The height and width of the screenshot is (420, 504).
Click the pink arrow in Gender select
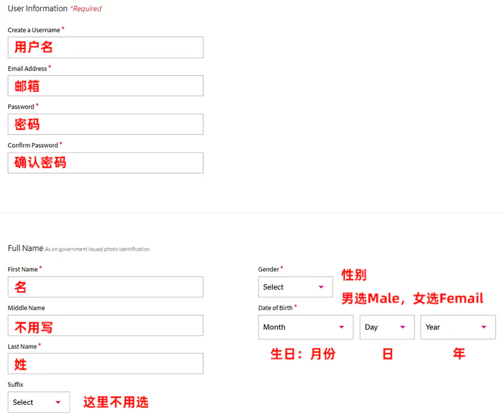pos(321,287)
